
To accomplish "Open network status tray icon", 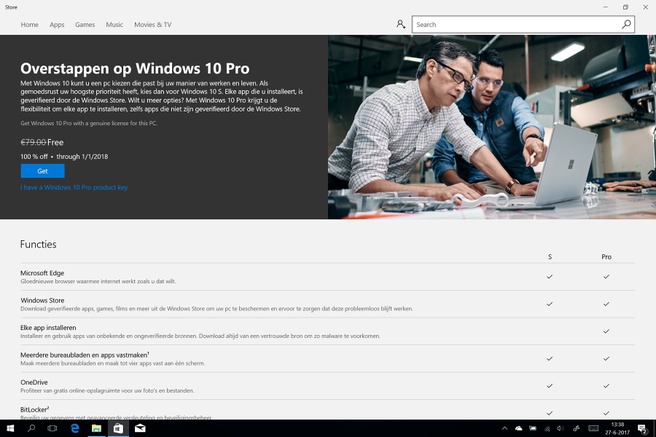I will click(547, 428).
